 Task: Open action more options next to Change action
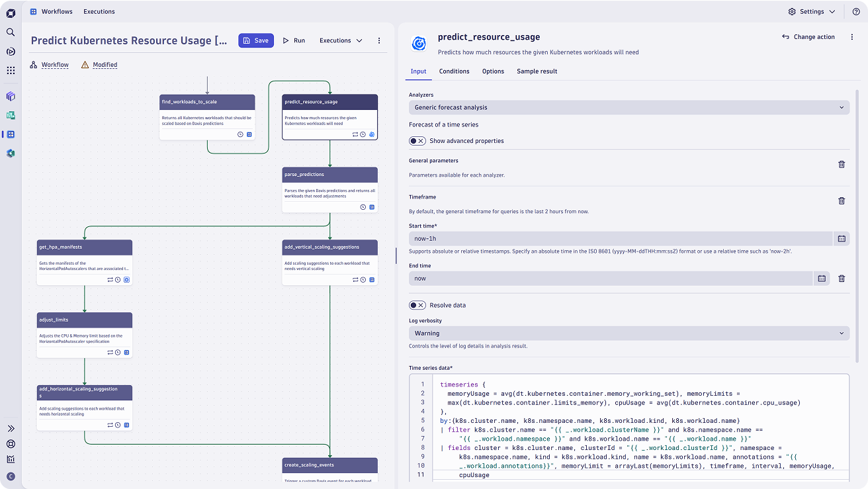pyautogui.click(x=851, y=37)
